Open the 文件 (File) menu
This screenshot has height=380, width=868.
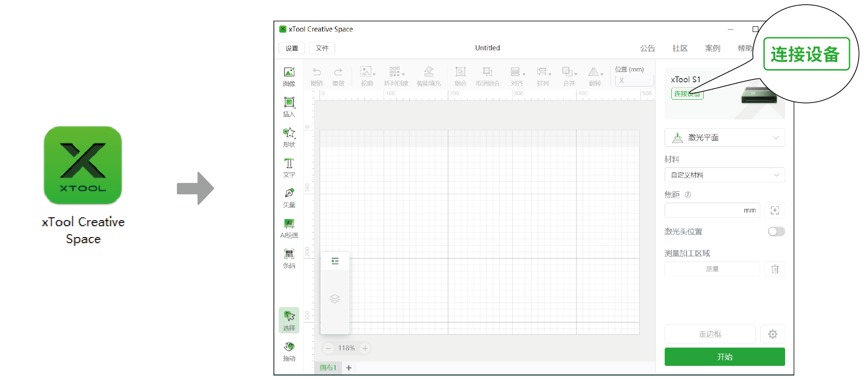pyautogui.click(x=322, y=48)
